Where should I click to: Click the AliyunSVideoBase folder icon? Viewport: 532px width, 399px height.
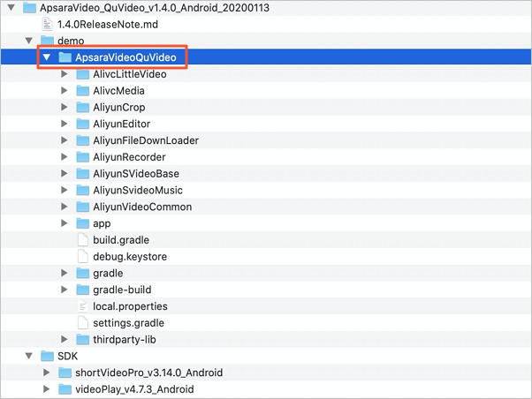coord(82,174)
